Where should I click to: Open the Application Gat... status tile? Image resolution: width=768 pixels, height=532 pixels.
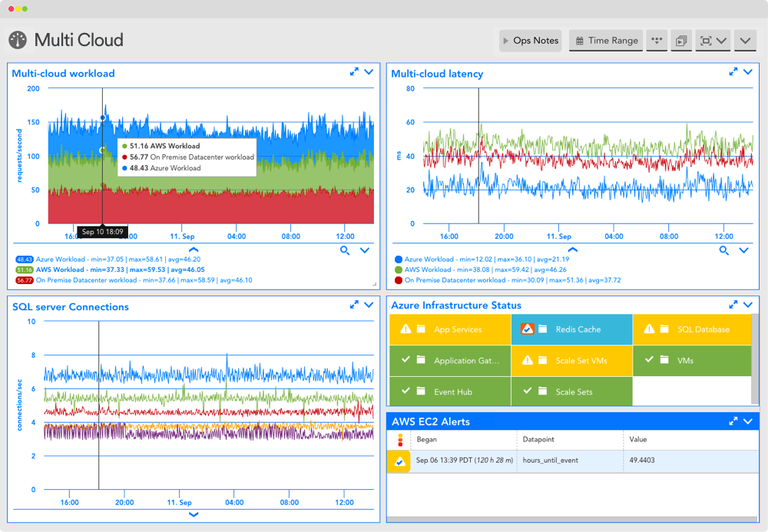pos(450,361)
